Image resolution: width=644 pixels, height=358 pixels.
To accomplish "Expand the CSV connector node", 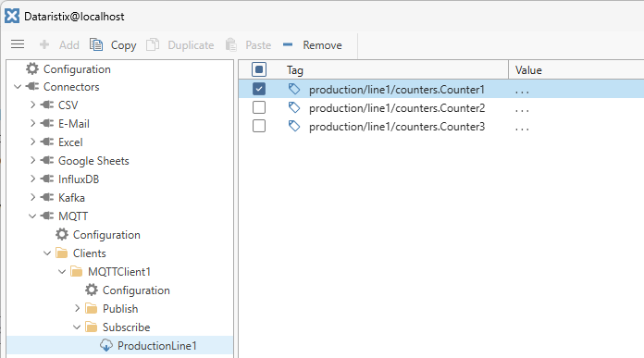I will pyautogui.click(x=32, y=105).
